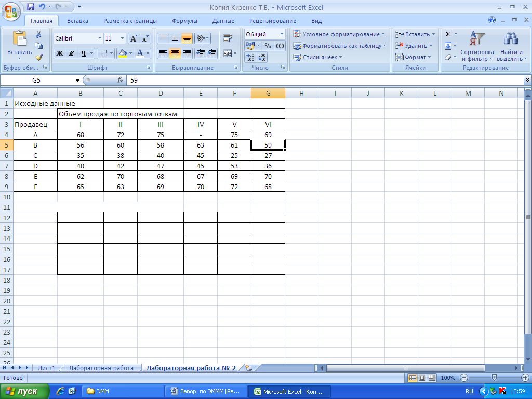This screenshot has height=399, width=532.
Task: Open the font size 11 dropdown
Action: pyautogui.click(x=123, y=38)
